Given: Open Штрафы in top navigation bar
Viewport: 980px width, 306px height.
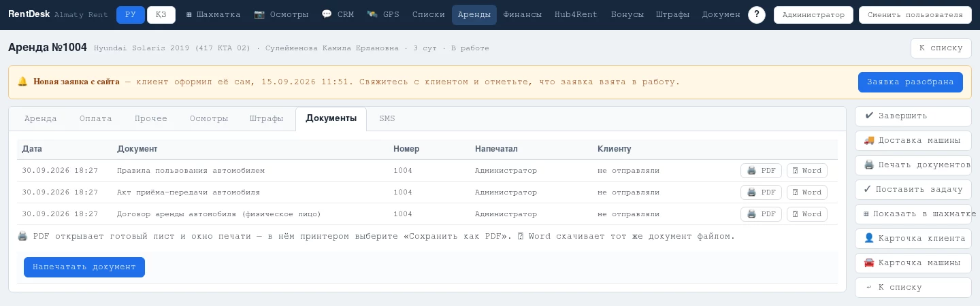Looking at the screenshot, I should [672, 15].
